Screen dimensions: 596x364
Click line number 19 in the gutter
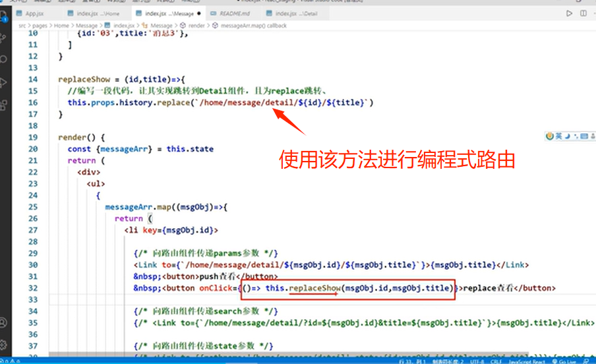(x=33, y=137)
